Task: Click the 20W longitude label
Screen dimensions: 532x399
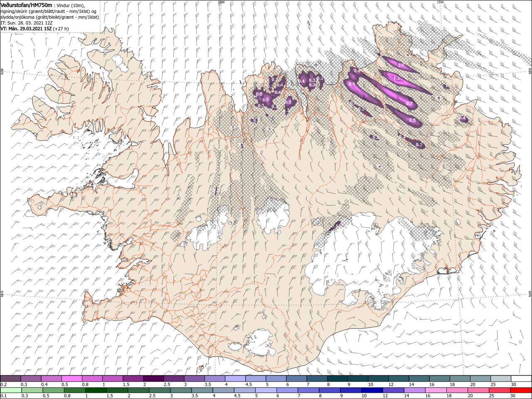Action: [x=221, y=2]
